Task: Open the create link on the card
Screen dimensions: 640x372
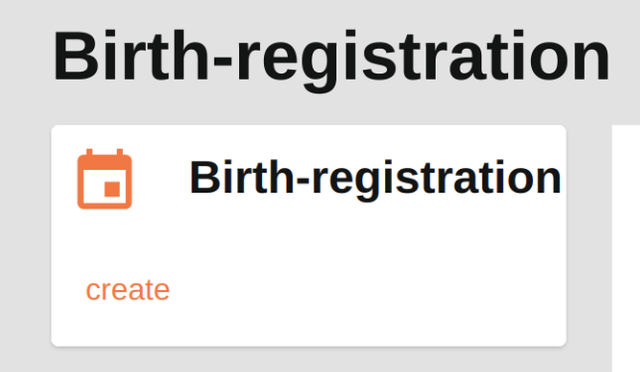Action: tap(127, 290)
